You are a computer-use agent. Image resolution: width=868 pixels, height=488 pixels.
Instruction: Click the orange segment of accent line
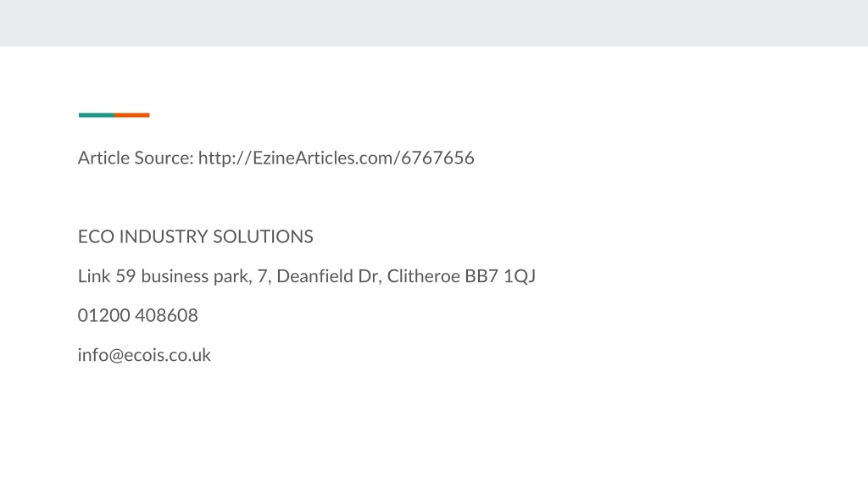pyautogui.click(x=131, y=115)
